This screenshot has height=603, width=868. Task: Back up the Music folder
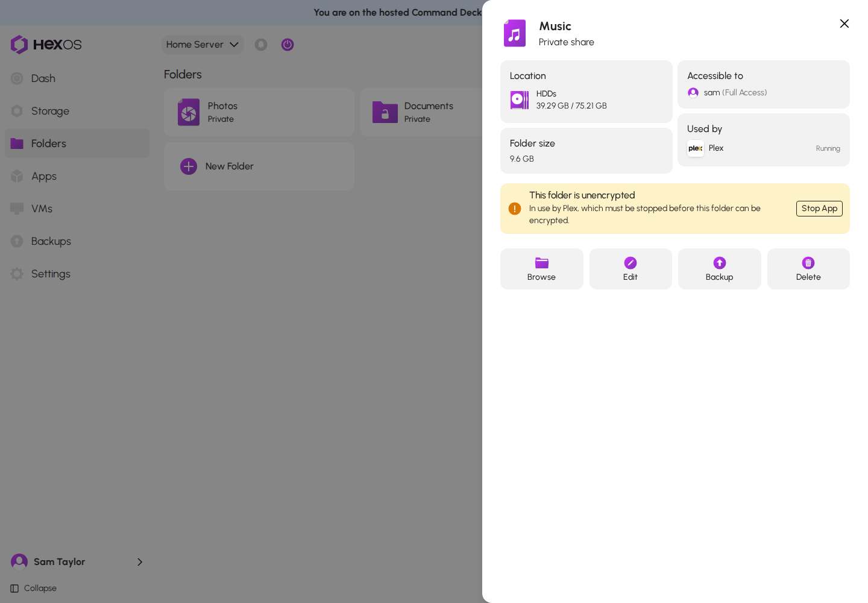click(720, 269)
